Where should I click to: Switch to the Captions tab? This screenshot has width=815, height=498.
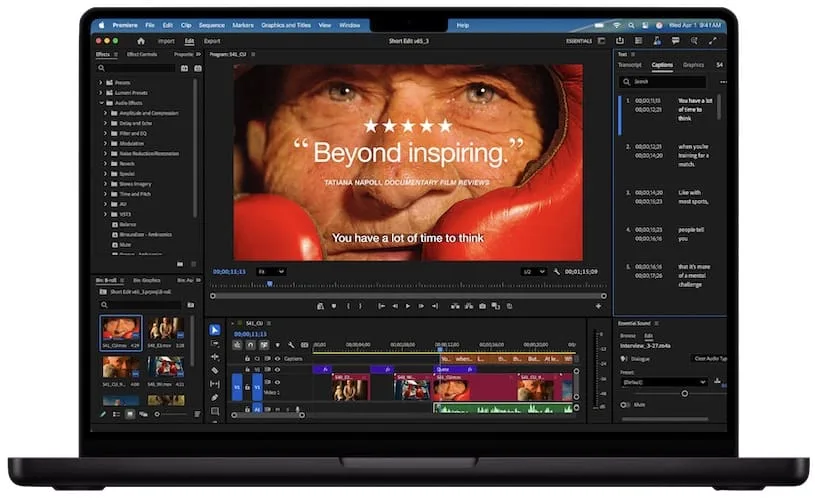[662, 65]
